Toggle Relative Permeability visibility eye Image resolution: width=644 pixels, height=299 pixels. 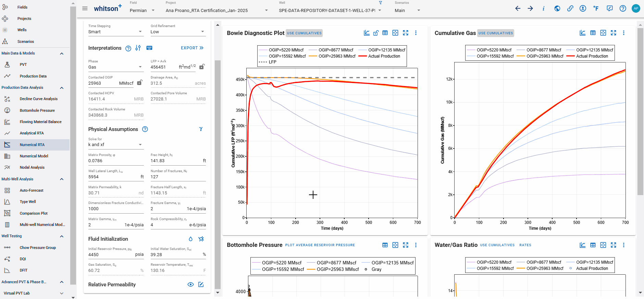tap(190, 285)
